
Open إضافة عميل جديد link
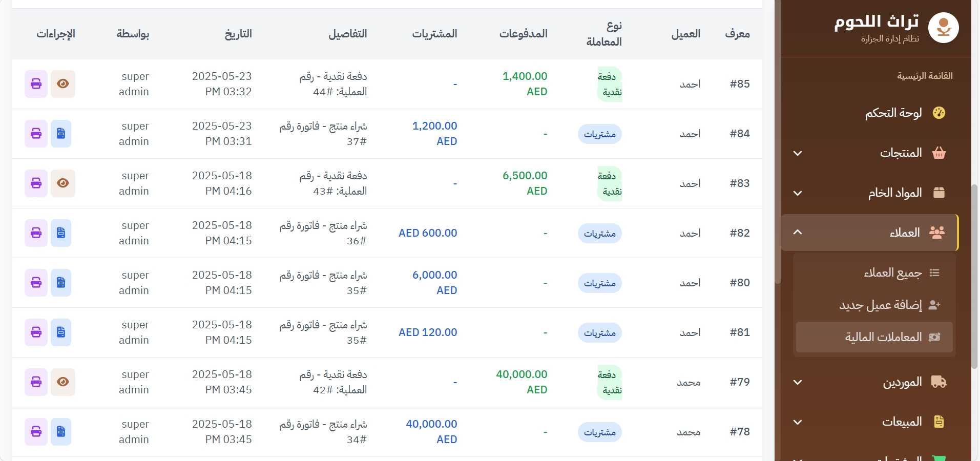point(880,305)
